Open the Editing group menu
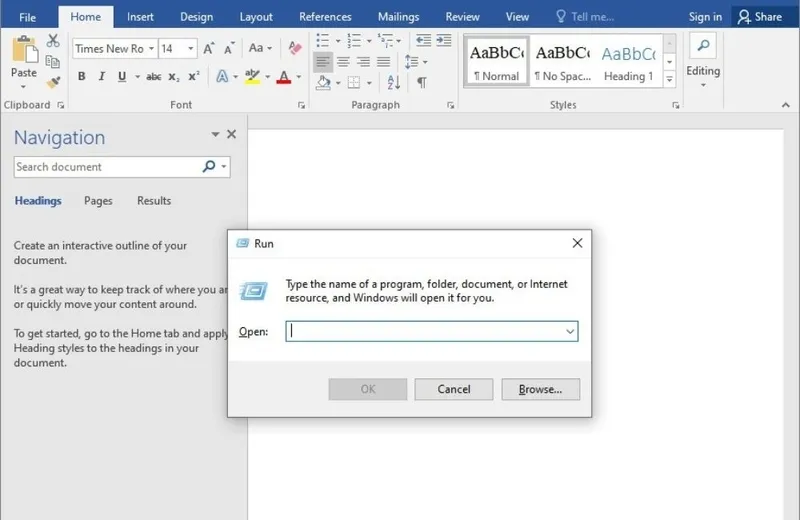The image size is (800, 520). [x=703, y=62]
